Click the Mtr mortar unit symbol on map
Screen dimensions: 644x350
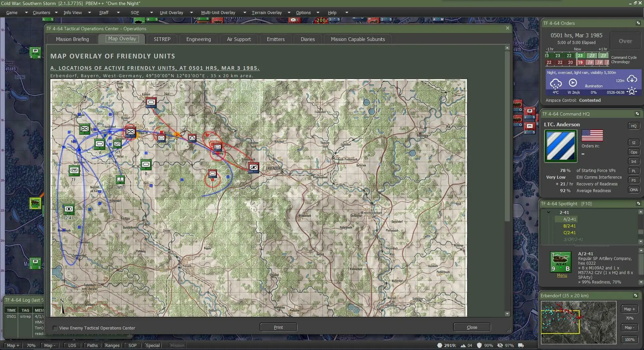click(120, 180)
